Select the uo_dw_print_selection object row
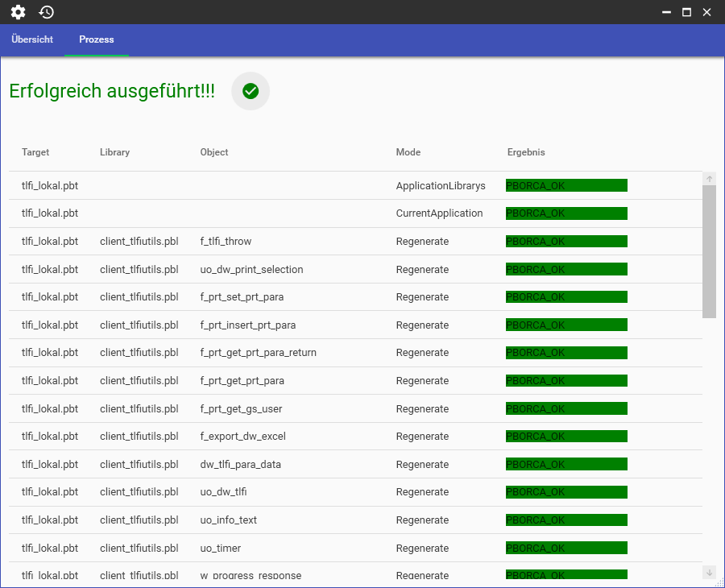Screen dimensions: 725x588 pos(251,269)
